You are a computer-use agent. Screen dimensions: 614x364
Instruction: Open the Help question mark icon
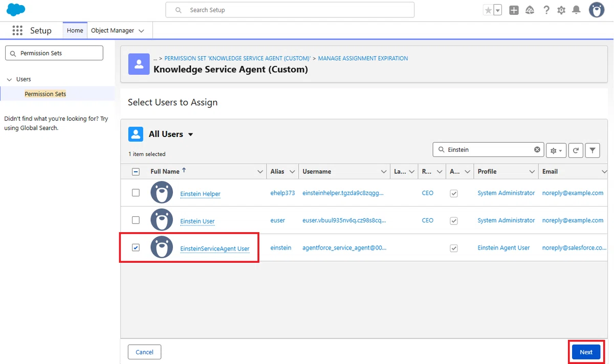point(546,10)
